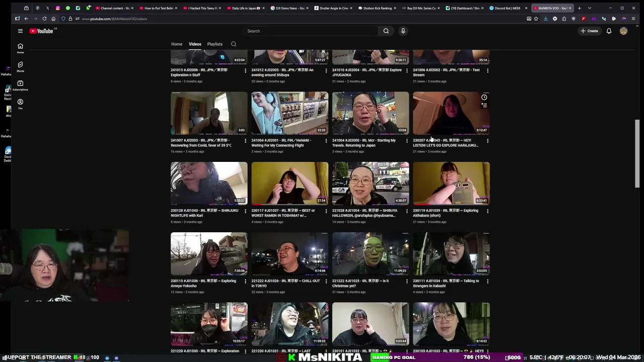644x362 pixels.
Task: Go to YouTube home via the logo
Action: (x=41, y=31)
